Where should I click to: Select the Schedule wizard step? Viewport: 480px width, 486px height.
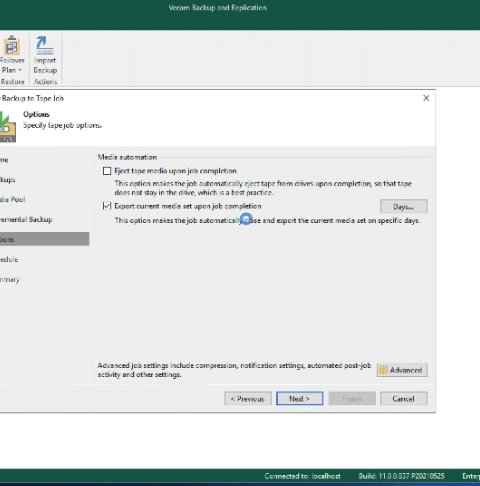pyautogui.click(x=9, y=259)
